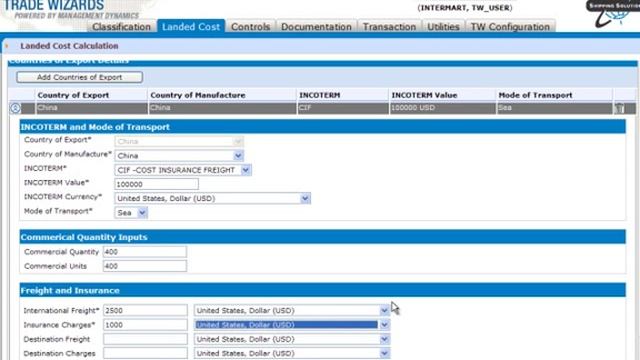Select the Landed Cost tab
This screenshot has width=640, height=360.
point(191,27)
